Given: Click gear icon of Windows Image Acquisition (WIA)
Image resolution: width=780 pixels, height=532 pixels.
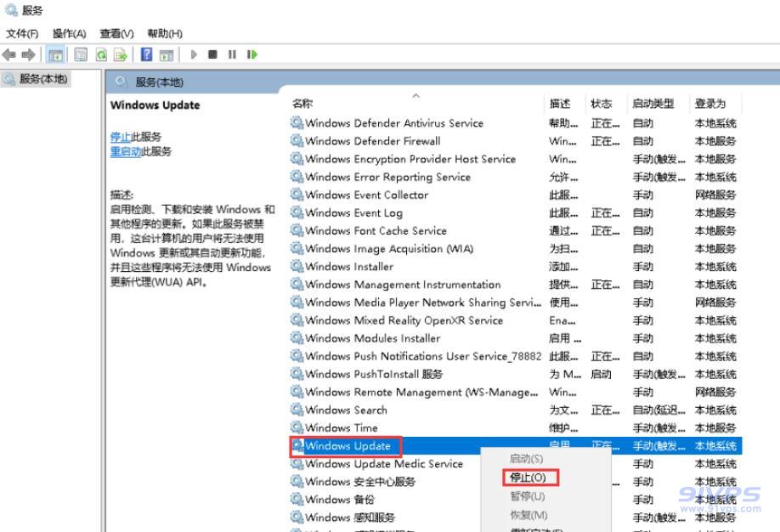Looking at the screenshot, I should coord(297,248).
